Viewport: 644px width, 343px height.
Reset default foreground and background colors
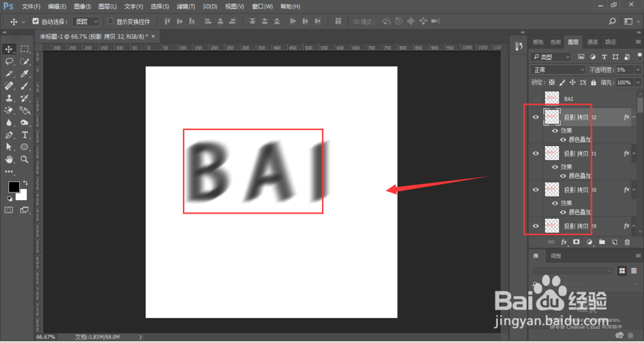point(10,199)
